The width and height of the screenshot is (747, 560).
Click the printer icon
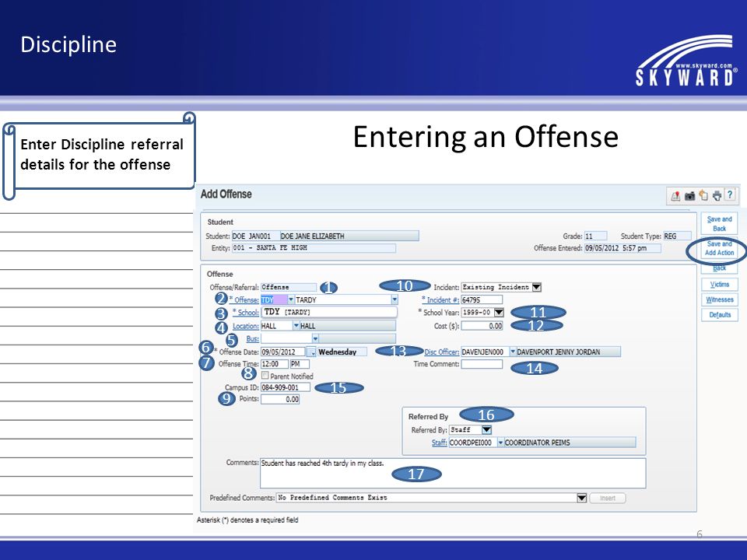point(717,196)
